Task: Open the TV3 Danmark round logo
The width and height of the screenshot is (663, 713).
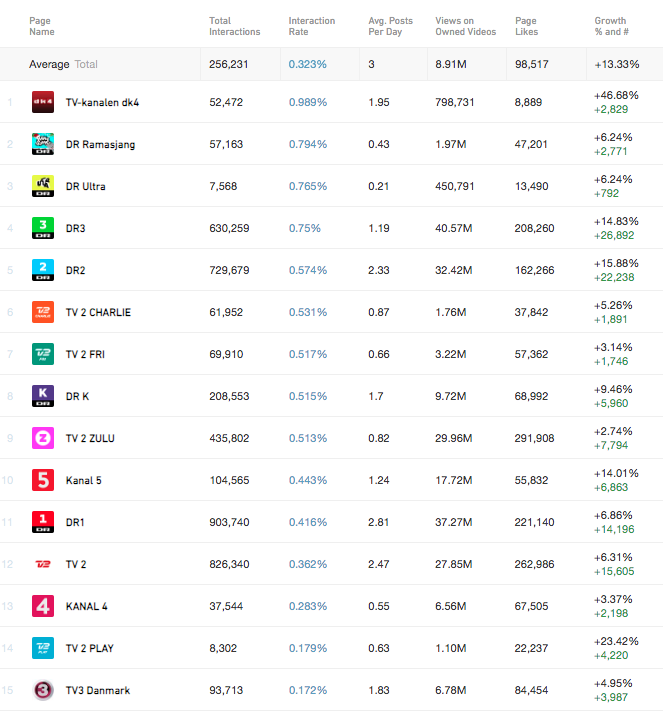Action: tap(43, 690)
